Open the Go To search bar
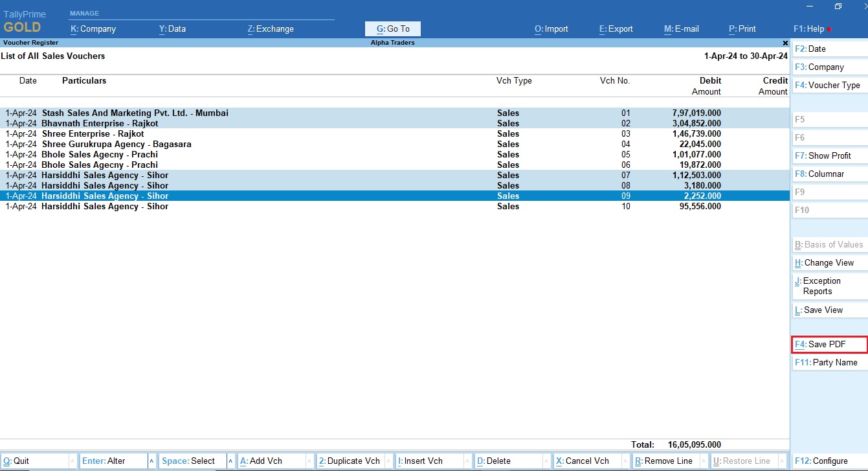Viewport: 868px width, 471px height. [392, 29]
